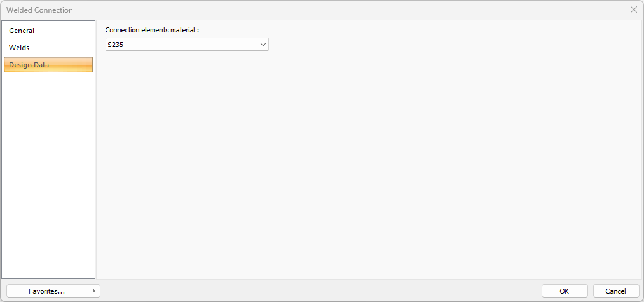This screenshot has height=302, width=644.
Task: Choose Welds in the left navigation list
Action: [19, 48]
